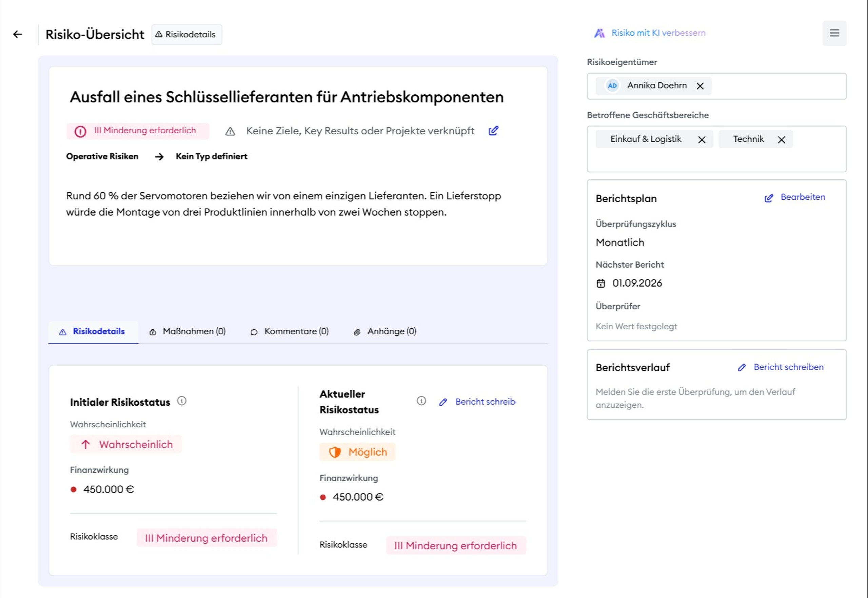Open the Maßnahmen (0) tab
The height and width of the screenshot is (598, 868).
point(188,332)
